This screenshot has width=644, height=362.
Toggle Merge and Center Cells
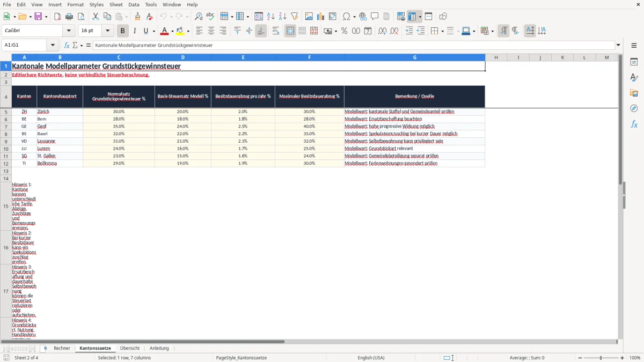pyautogui.click(x=290, y=31)
